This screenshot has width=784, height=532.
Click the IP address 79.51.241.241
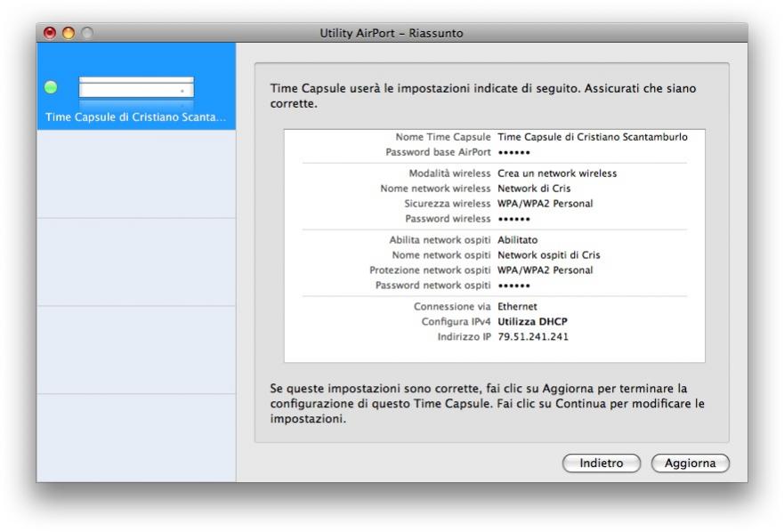click(x=533, y=336)
